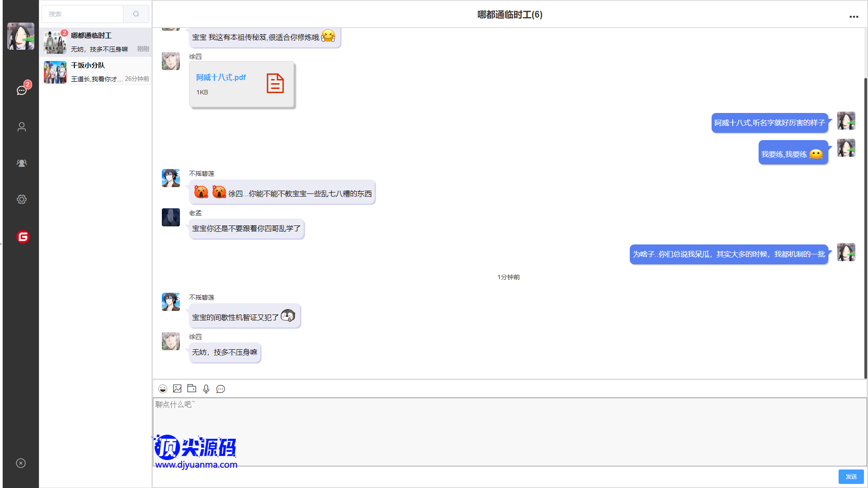Click the send image icon
The width and height of the screenshot is (868, 488).
(x=177, y=389)
